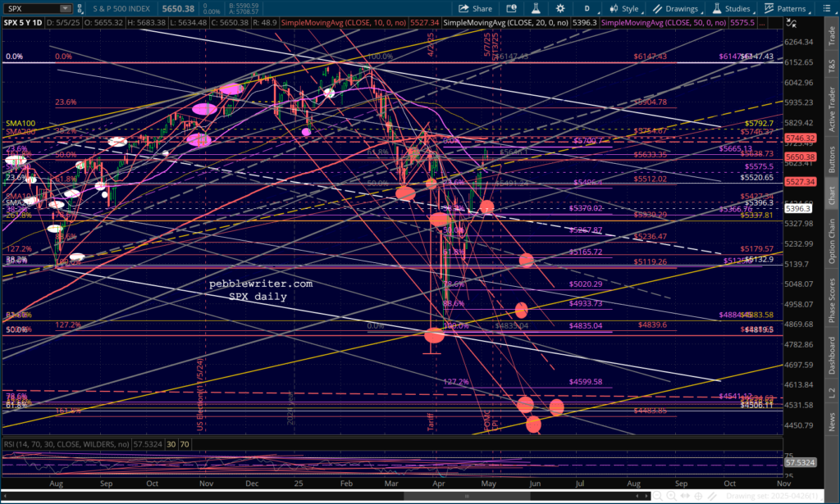Open the Phase Scores side tab
This screenshot has height=504, width=840.
tap(832, 302)
